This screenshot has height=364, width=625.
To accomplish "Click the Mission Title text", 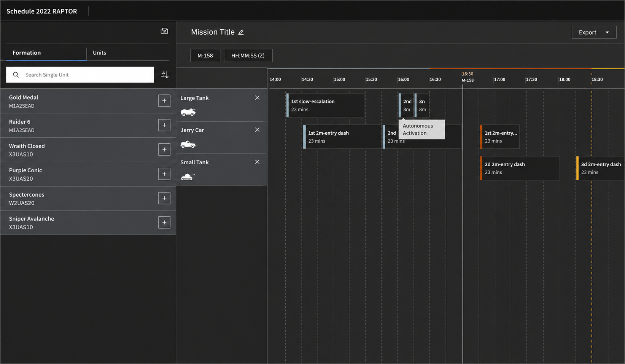I will [x=213, y=32].
